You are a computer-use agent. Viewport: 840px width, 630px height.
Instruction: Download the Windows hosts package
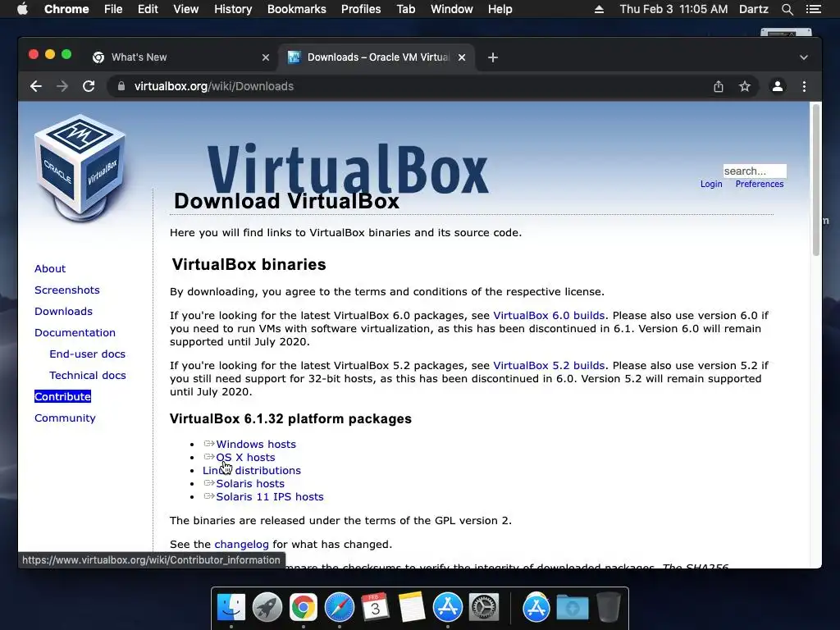256,444
